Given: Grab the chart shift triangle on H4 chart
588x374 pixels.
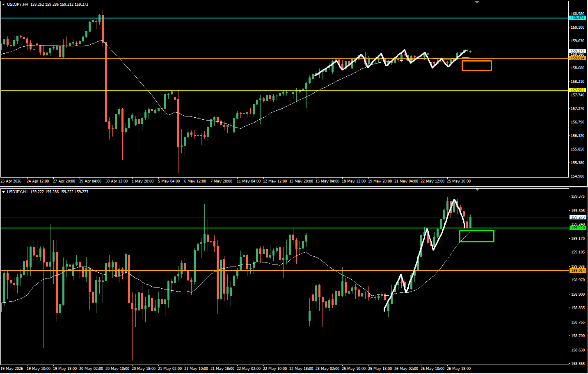Looking at the screenshot, I should pyautogui.click(x=477, y=2).
